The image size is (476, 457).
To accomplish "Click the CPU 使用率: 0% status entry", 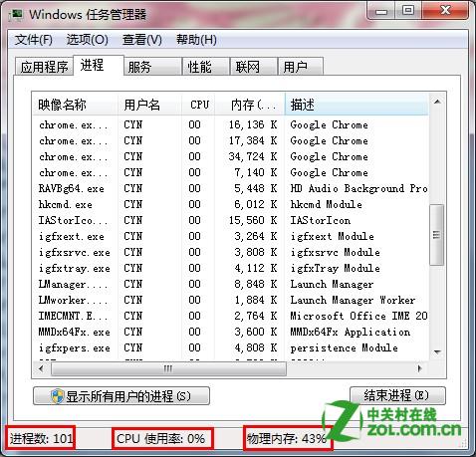I will pos(161,439).
